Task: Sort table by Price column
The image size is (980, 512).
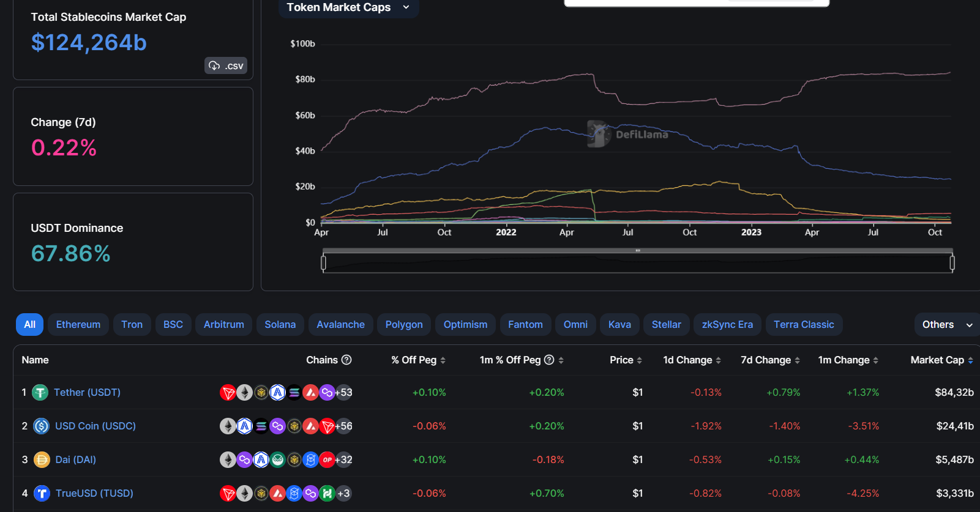Action: (626, 360)
